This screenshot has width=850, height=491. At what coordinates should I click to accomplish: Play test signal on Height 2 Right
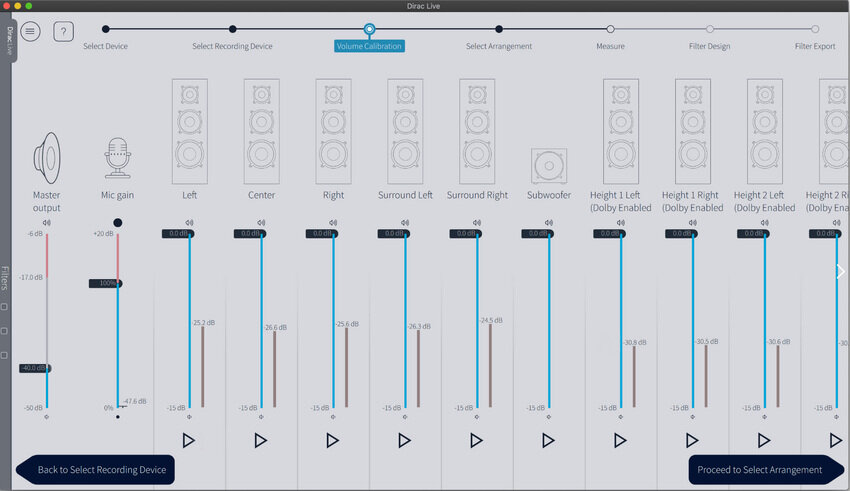(x=835, y=440)
